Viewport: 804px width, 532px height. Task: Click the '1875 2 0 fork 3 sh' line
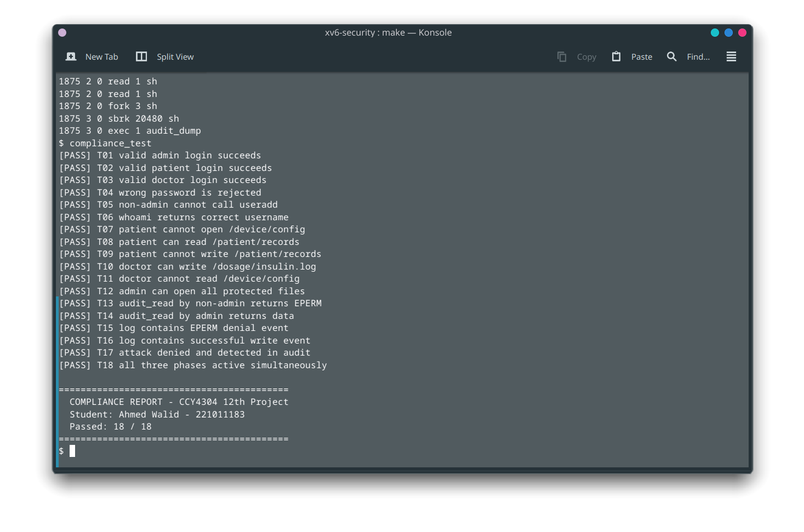(108, 106)
